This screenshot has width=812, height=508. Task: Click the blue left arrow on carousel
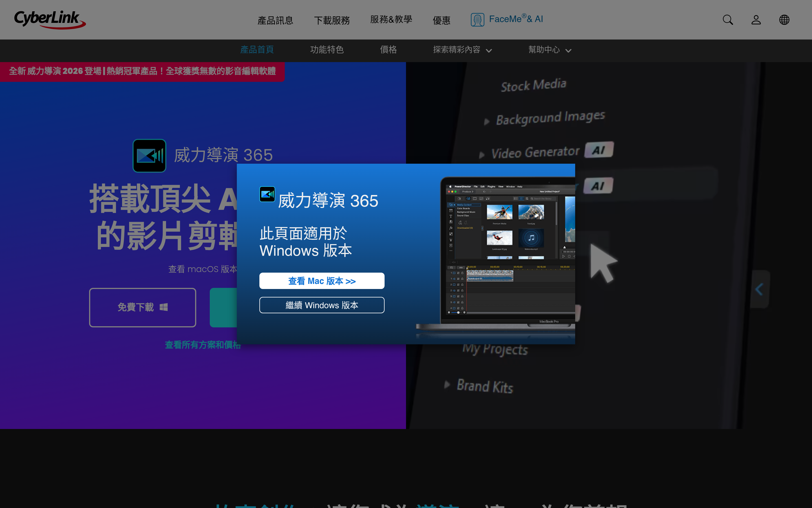coord(759,289)
